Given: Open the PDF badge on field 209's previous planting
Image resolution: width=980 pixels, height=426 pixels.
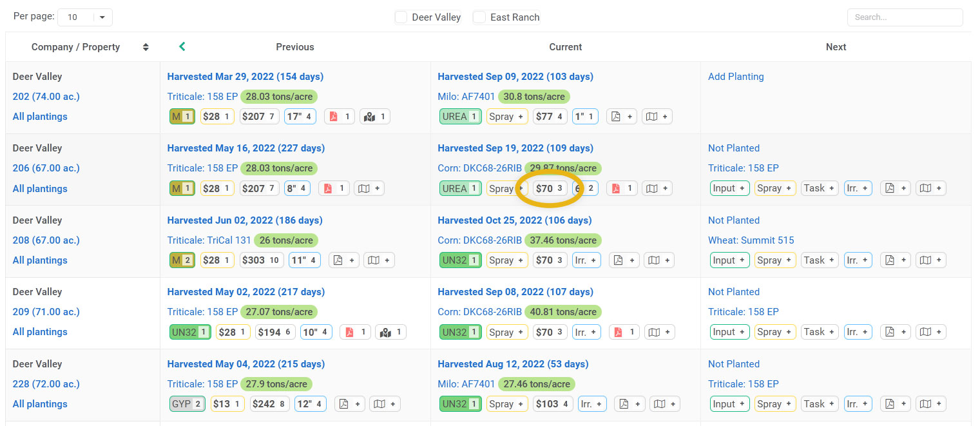Looking at the screenshot, I should [355, 332].
